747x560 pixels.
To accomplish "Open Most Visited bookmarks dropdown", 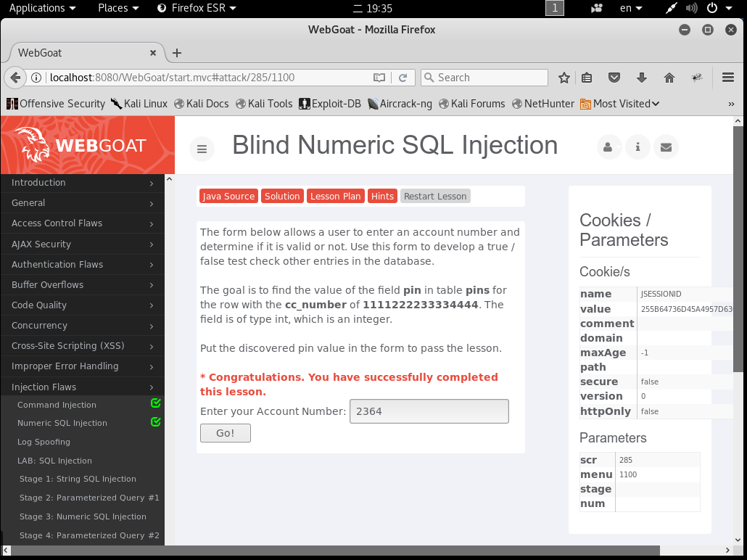I will pyautogui.click(x=620, y=104).
